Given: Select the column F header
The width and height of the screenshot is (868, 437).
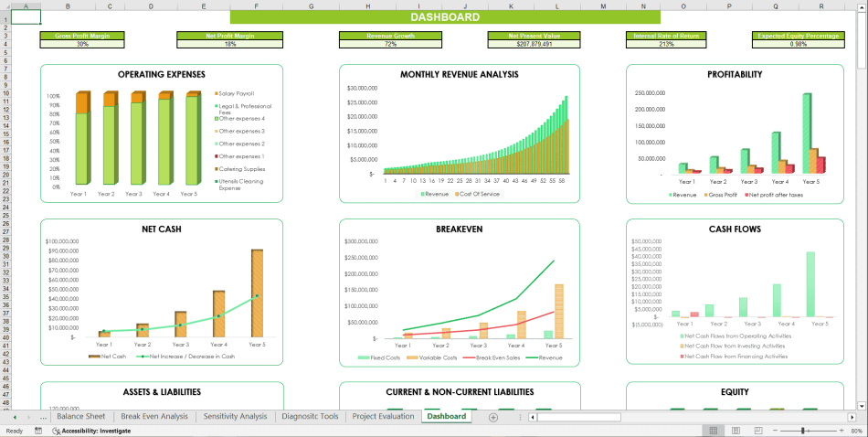Looking at the screenshot, I should point(256,6).
